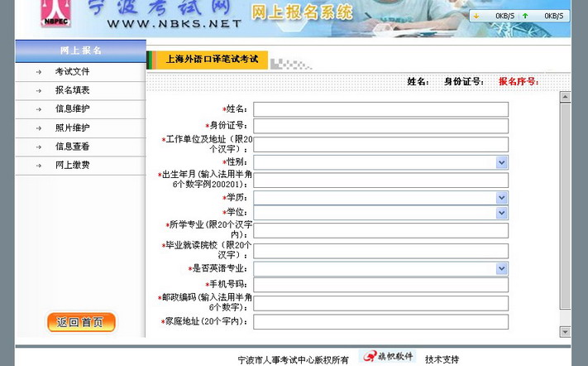Click the arrow icon beside 照片维护
Screen dimensions: 588x366
38,128
